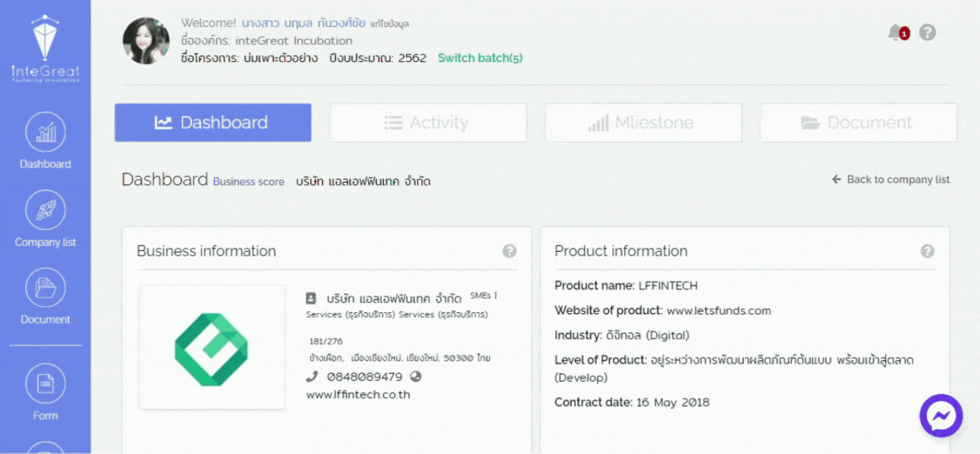Click the SMEs label
Screen dimensions: 980x454
coord(481,296)
